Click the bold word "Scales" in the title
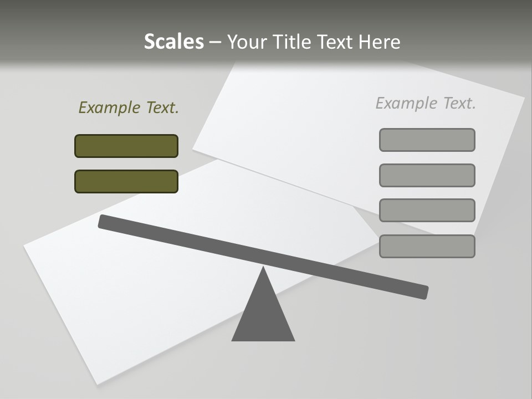Image resolution: width=532 pixels, height=399 pixels. click(173, 42)
